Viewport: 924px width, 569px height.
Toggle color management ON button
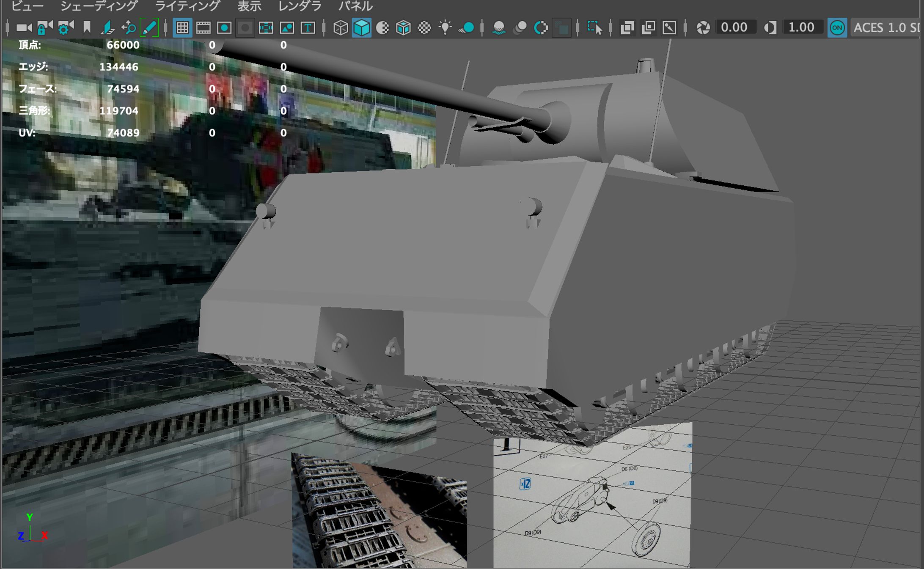[837, 28]
